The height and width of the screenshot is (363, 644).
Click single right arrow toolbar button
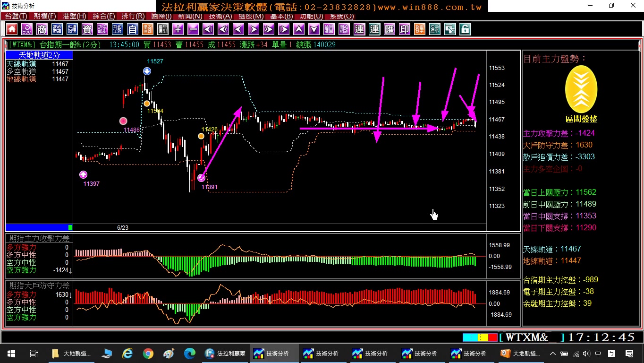point(254,29)
